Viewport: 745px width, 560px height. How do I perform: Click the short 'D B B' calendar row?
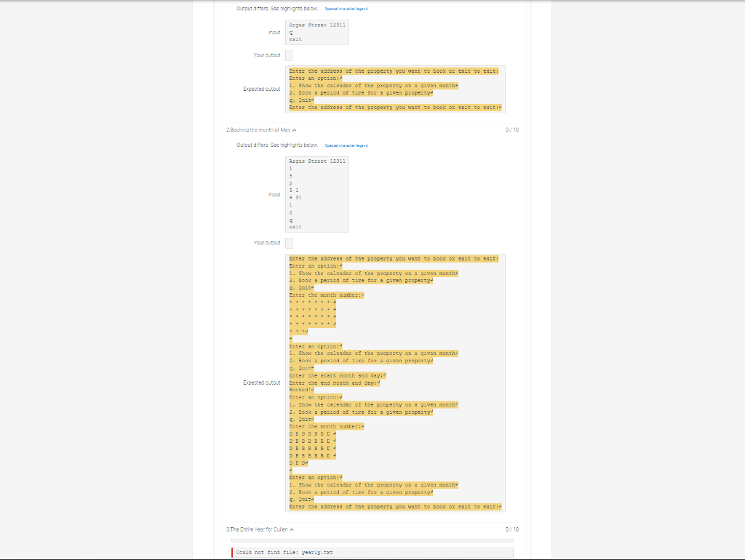click(x=298, y=463)
